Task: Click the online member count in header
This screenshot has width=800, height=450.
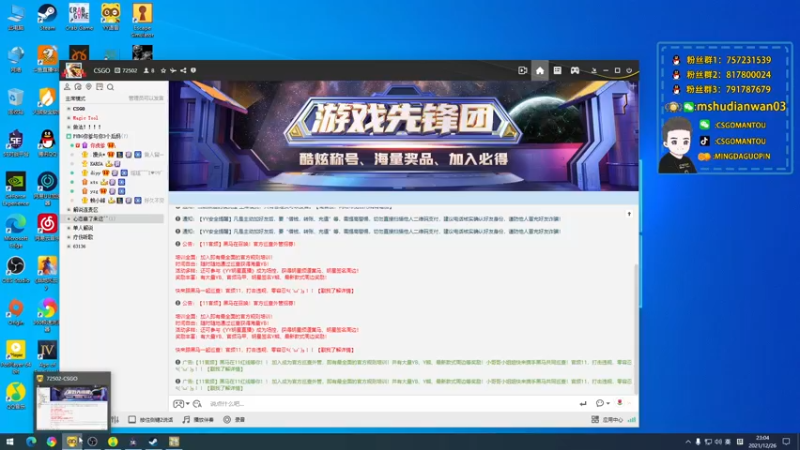Action: click(x=149, y=70)
